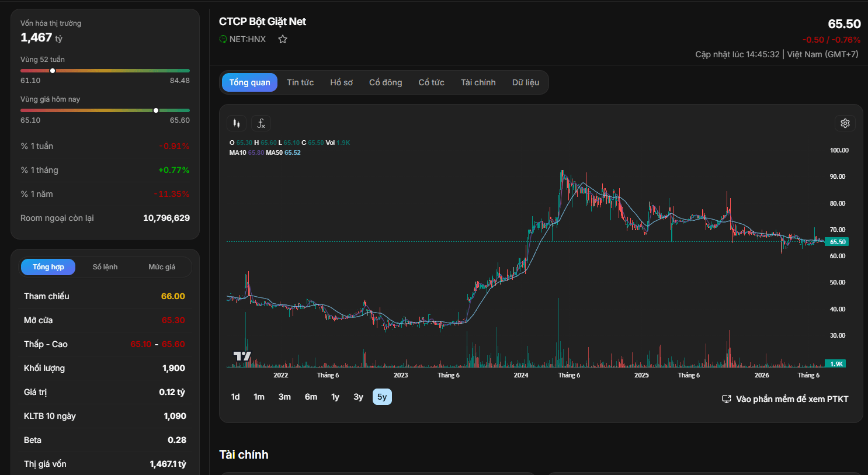Switch chart range to 6m
The image size is (868, 475).
pos(311,397)
